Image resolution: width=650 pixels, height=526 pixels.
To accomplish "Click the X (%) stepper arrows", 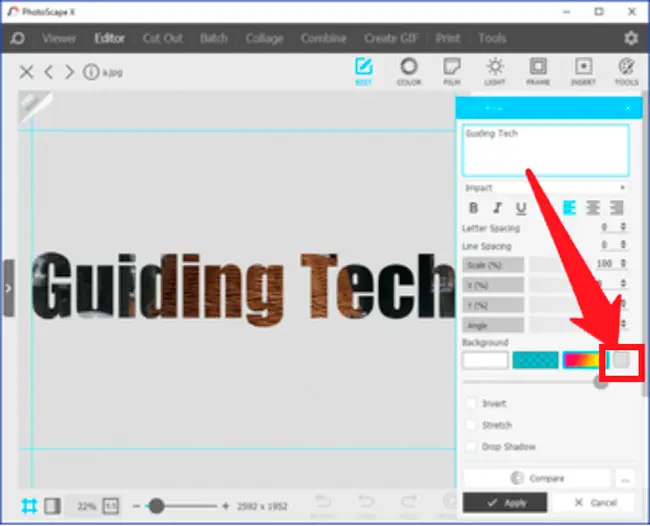I will pos(623,284).
